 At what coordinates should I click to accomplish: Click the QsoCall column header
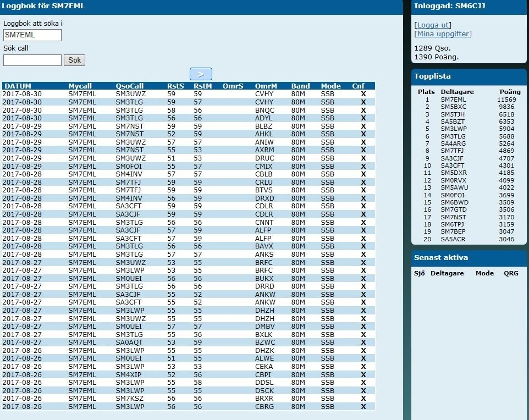click(x=130, y=86)
